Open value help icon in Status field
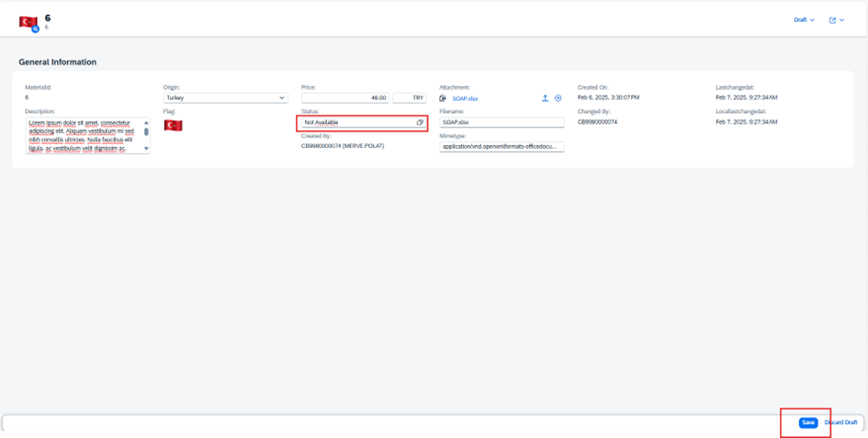Screen dimensions: 868x438 pyautogui.click(x=420, y=122)
